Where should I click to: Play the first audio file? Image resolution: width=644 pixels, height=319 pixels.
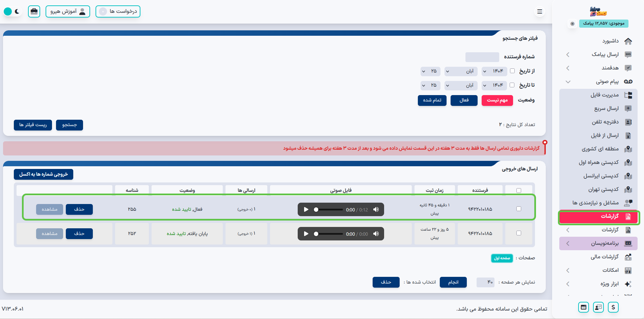click(x=306, y=209)
